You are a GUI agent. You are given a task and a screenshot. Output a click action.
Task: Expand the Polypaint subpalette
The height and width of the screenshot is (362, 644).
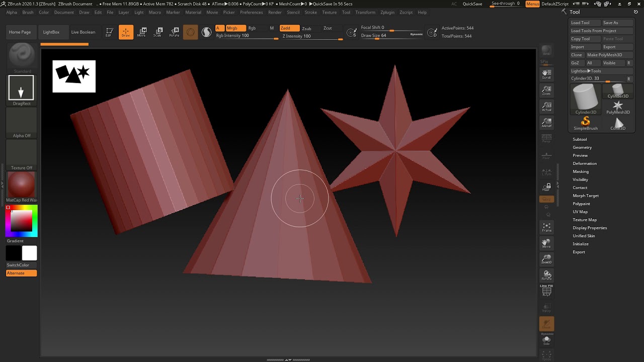582,204
